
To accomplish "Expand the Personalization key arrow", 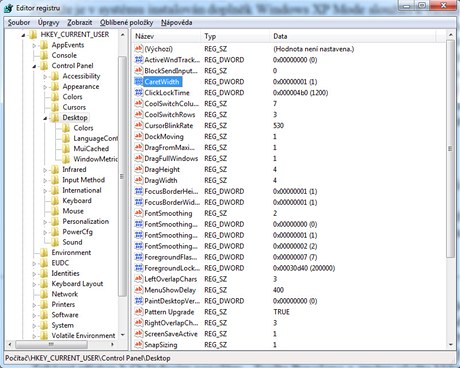I will tap(45, 222).
